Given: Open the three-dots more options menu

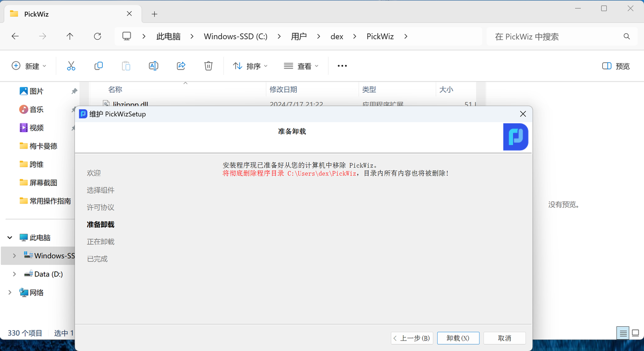Looking at the screenshot, I should 342,66.
